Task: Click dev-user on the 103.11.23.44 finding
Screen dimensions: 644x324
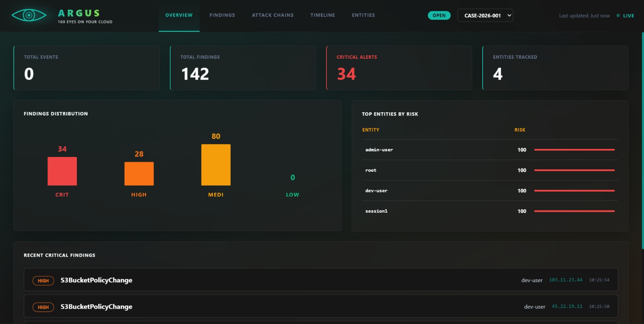Action: click(x=532, y=280)
